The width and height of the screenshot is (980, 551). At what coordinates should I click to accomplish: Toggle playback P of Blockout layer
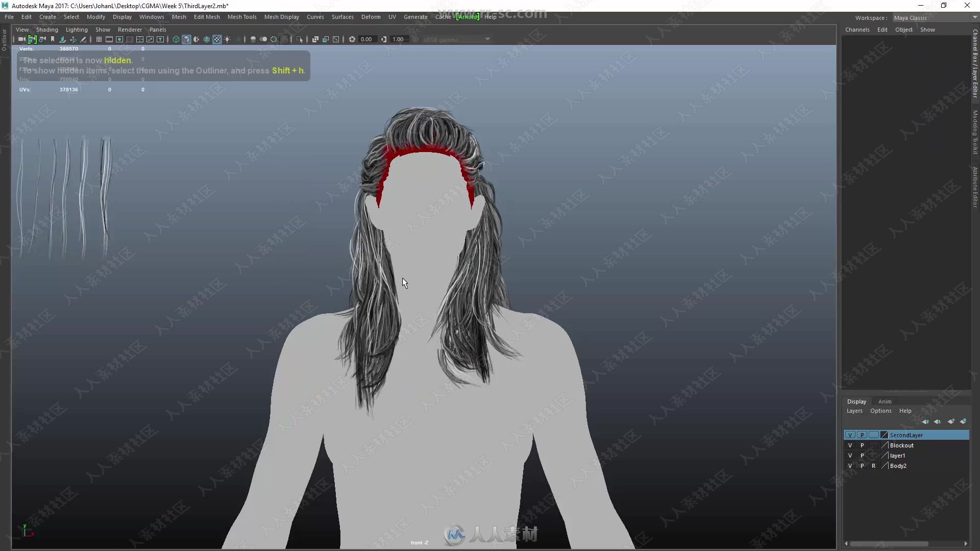(x=862, y=445)
